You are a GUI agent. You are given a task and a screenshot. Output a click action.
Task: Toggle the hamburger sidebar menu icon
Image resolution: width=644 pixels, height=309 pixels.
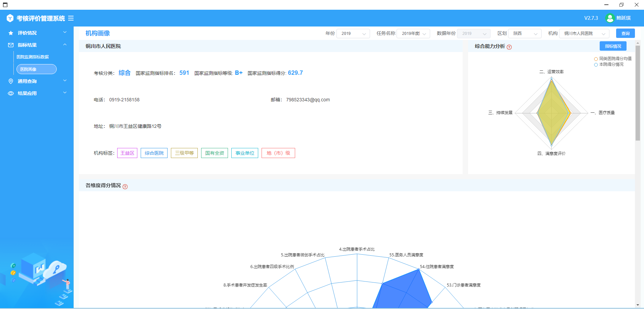[x=71, y=18]
